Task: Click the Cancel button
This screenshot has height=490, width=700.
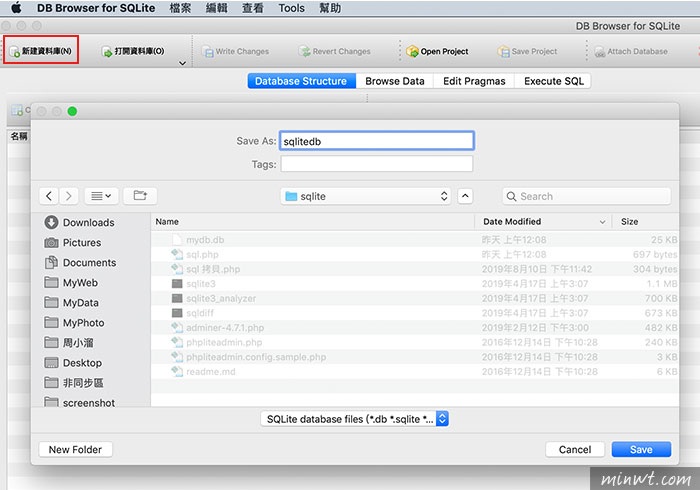Action: point(575,449)
